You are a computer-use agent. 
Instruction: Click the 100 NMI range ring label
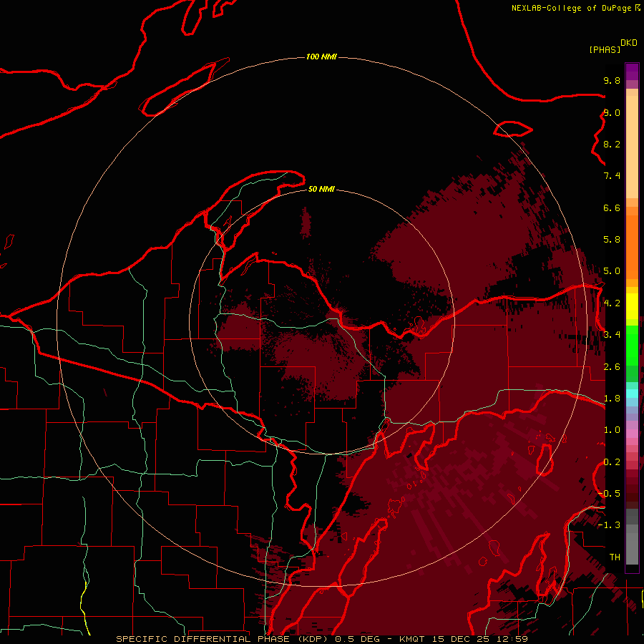[321, 57]
